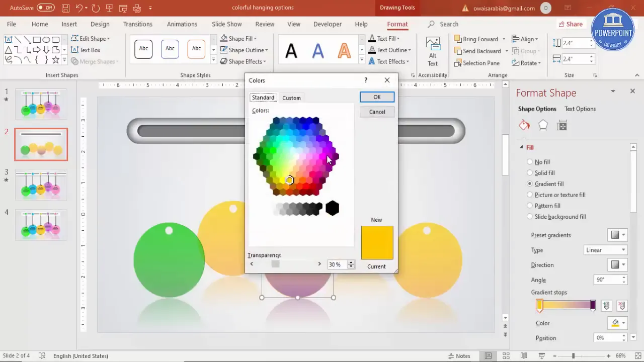Toggle AutoSave off switch
The width and height of the screenshot is (644, 362).
pyautogui.click(x=46, y=8)
